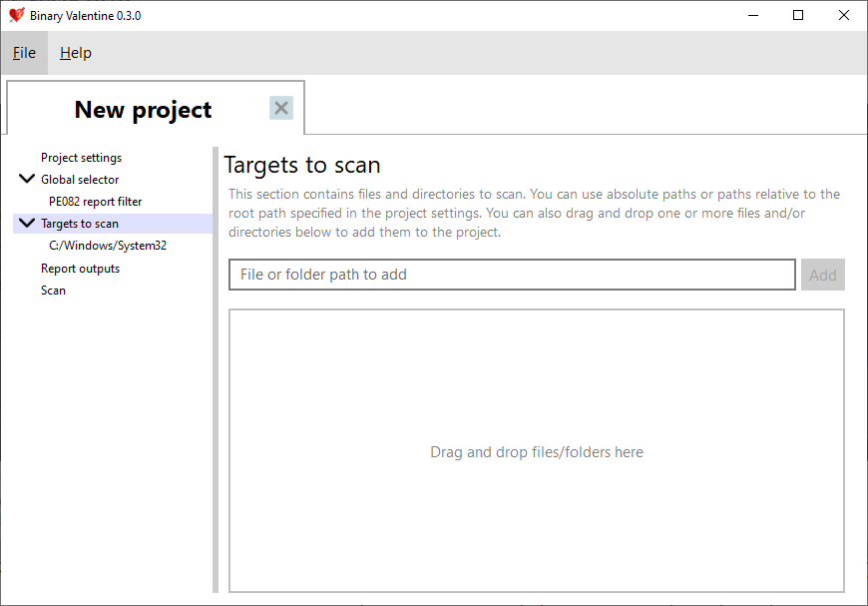
Task: Click the Targets to scan heading
Action: click(x=302, y=166)
